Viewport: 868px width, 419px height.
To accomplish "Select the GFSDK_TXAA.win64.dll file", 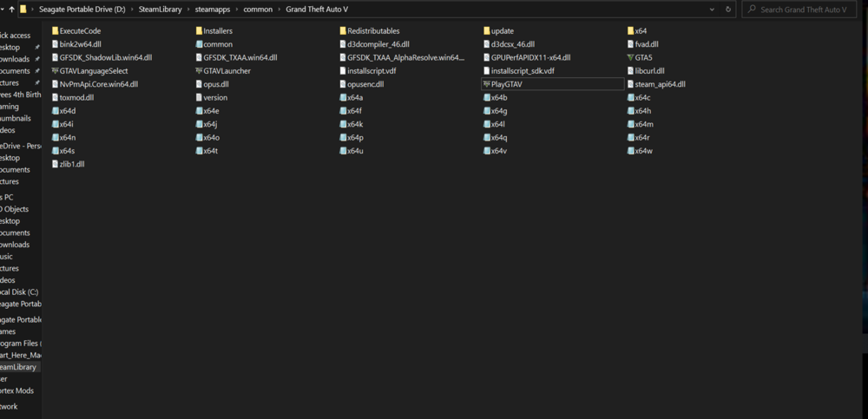I will [236, 57].
